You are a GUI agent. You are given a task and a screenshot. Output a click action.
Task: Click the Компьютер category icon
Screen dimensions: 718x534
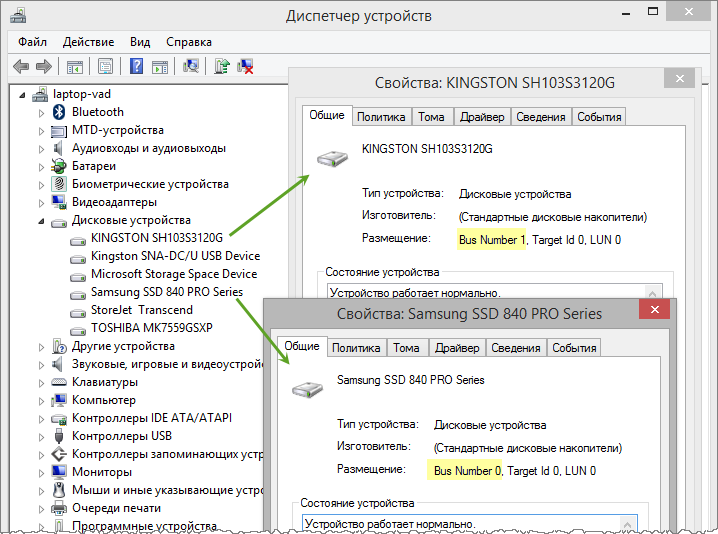(x=59, y=400)
